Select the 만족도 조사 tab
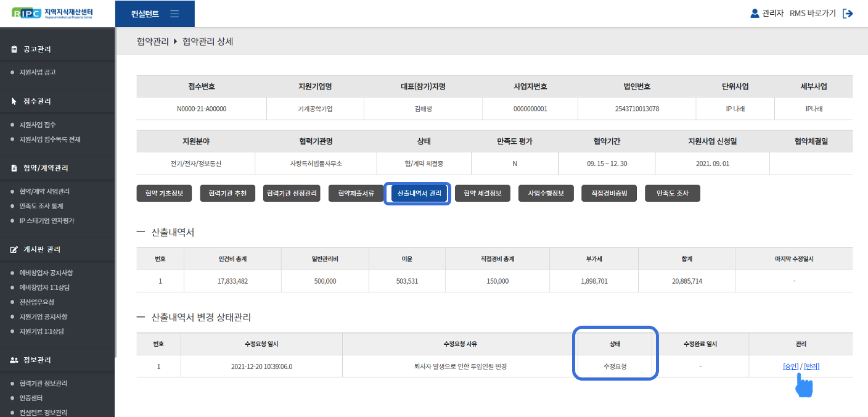 click(672, 194)
